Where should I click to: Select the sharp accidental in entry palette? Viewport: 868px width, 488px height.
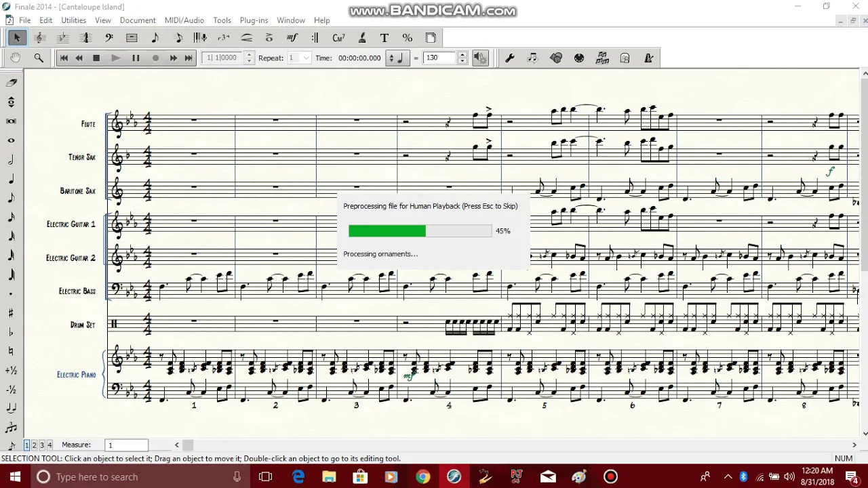tap(12, 313)
